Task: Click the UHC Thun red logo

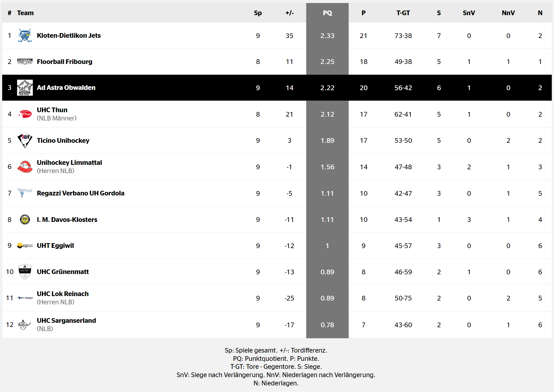Action: tap(25, 114)
